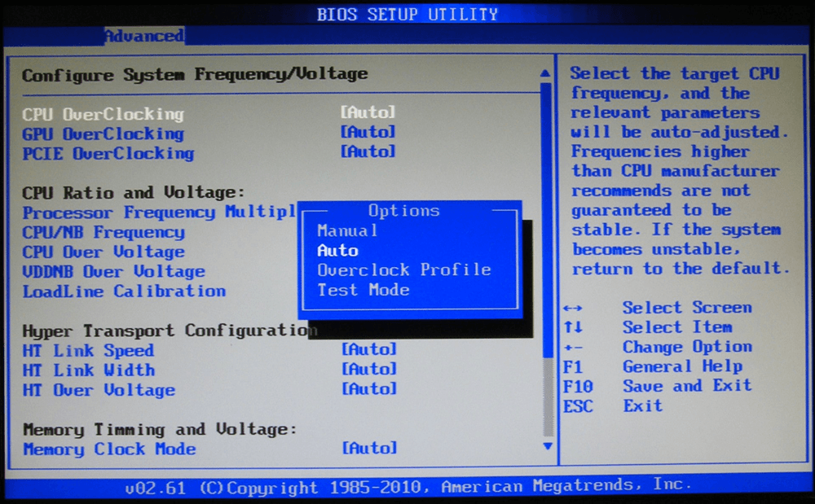This screenshot has width=815, height=504.
Task: Select LoadLine Calibration item
Action: point(124,291)
